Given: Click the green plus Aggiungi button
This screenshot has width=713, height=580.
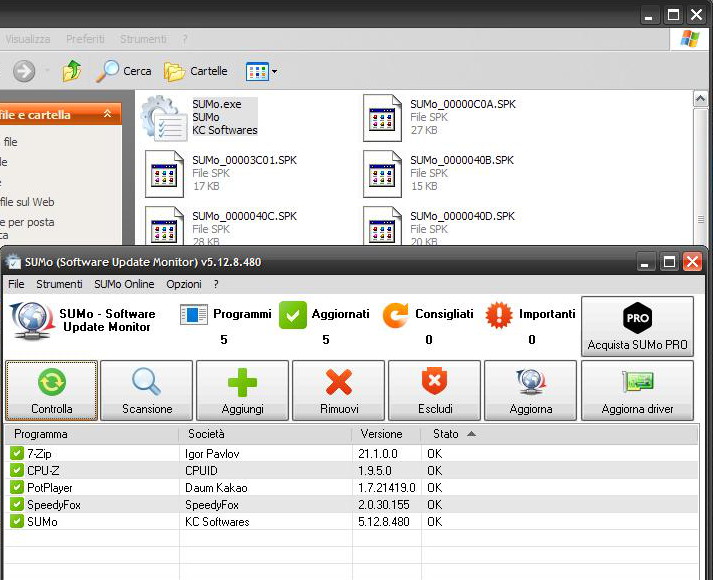Looking at the screenshot, I should [x=242, y=390].
